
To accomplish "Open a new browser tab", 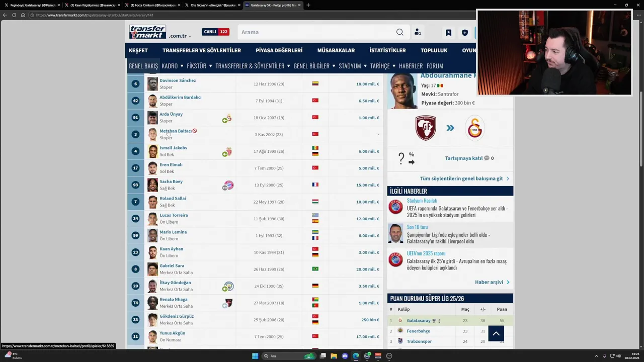I will (308, 5).
